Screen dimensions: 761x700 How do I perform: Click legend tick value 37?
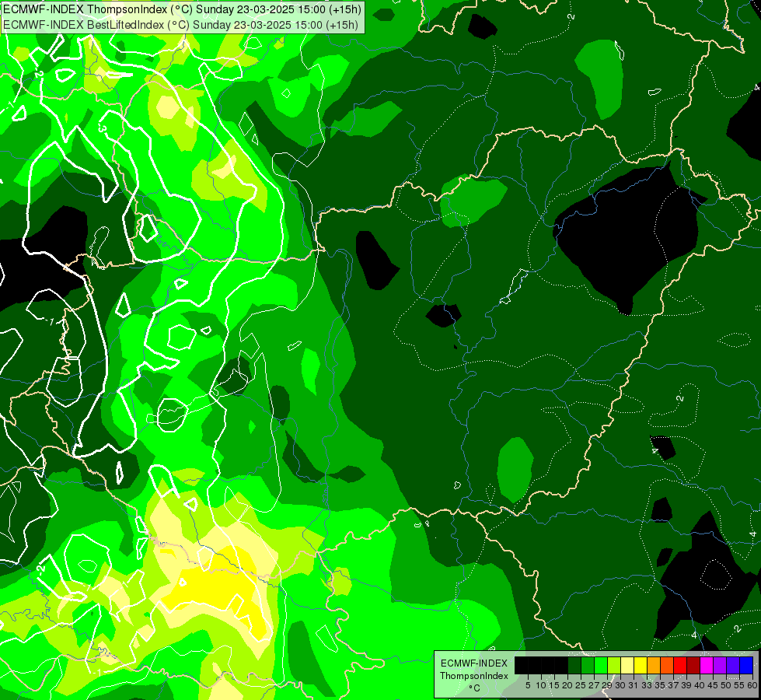click(673, 685)
